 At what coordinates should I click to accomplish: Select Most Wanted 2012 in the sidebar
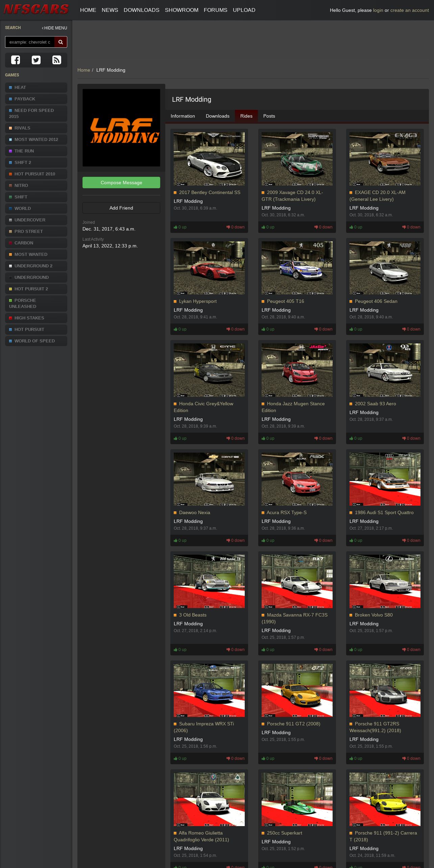pos(36,140)
